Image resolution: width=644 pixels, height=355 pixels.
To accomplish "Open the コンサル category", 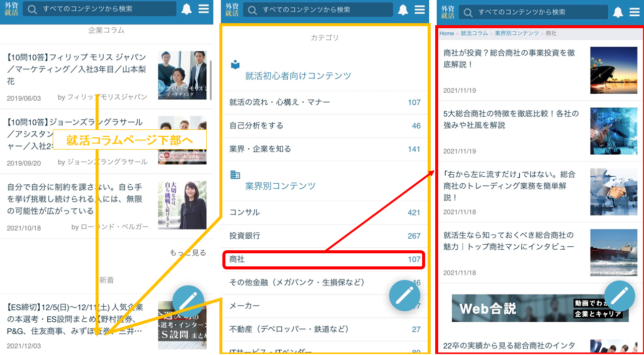I will pyautogui.click(x=324, y=212).
